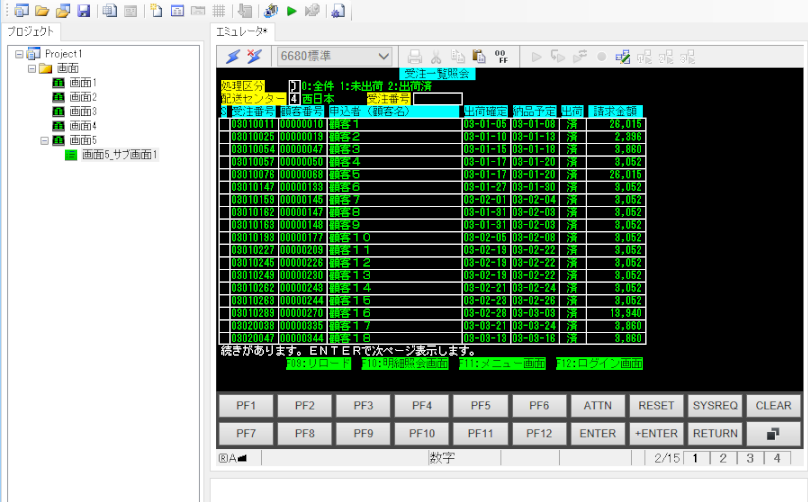This screenshot has height=502, width=808.
Task: Click the macro 1 playback icon
Action: [644, 57]
